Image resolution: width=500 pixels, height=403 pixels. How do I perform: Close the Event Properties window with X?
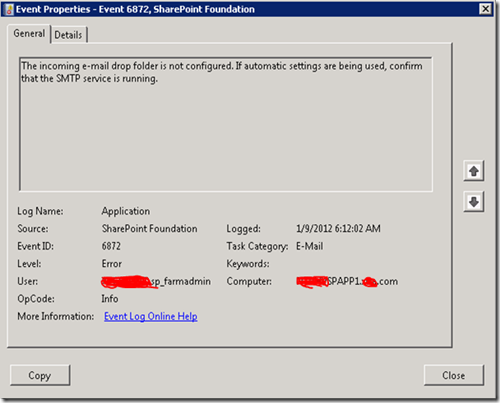(x=485, y=9)
